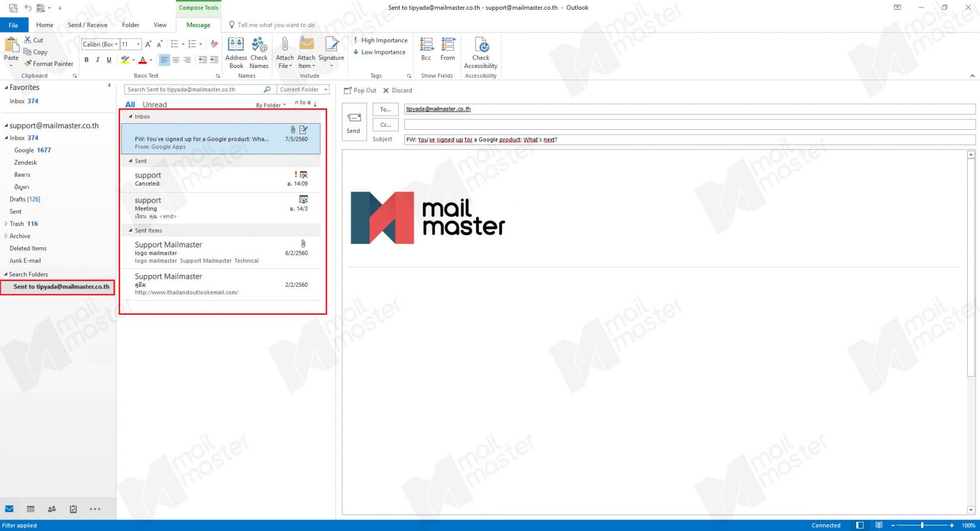Run the Check Accessibility tool
The image size is (980, 531).
481,53
